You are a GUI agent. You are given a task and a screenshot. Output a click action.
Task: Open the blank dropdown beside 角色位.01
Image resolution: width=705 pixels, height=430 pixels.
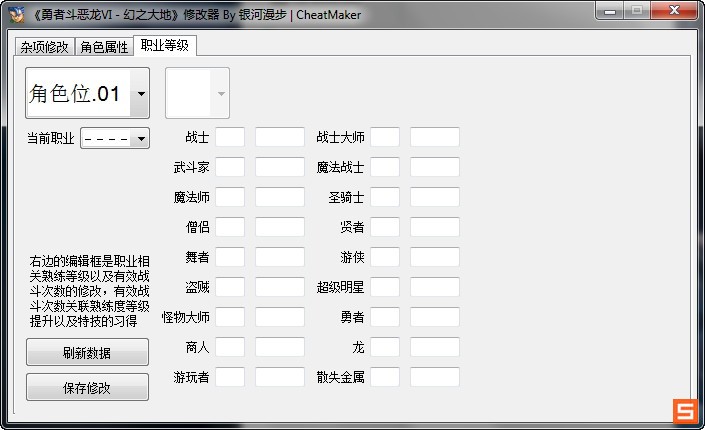point(220,94)
